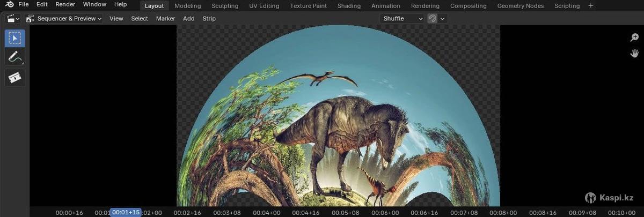Viewport: 644px width, 217px height.
Task: Activate the Annotate pencil tool
Action: tap(14, 57)
